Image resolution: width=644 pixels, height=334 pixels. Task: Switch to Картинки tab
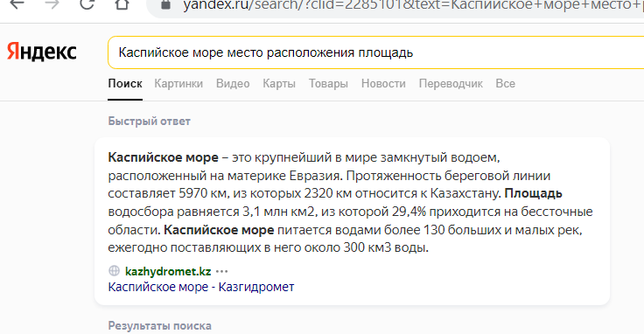point(178,84)
